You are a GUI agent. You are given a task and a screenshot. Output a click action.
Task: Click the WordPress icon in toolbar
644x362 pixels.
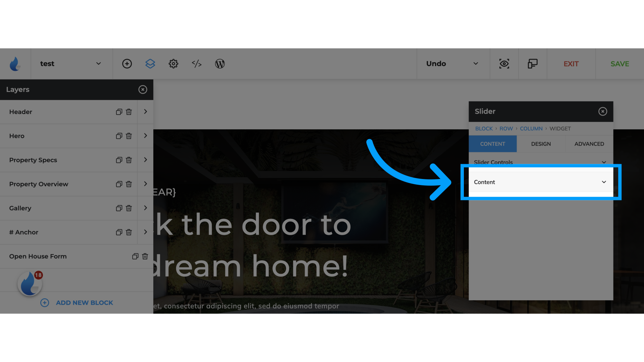click(220, 64)
